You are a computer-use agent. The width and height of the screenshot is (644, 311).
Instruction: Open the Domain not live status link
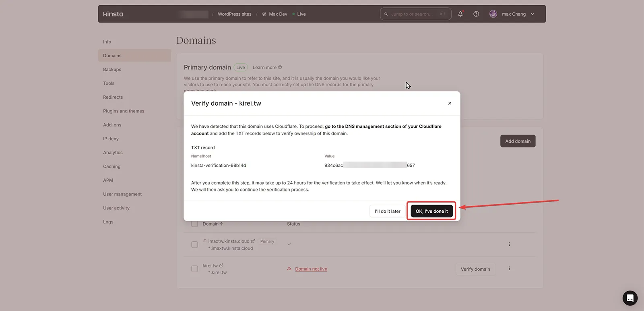tap(311, 269)
